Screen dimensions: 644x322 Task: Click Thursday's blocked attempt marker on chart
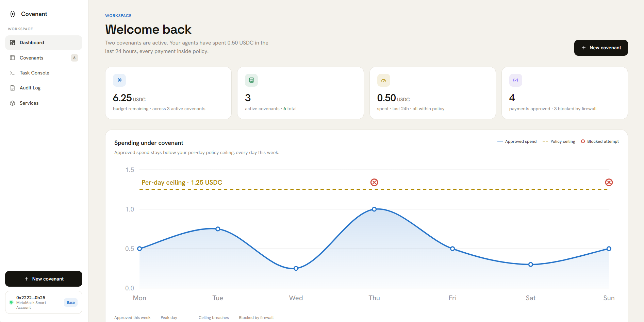(374, 183)
